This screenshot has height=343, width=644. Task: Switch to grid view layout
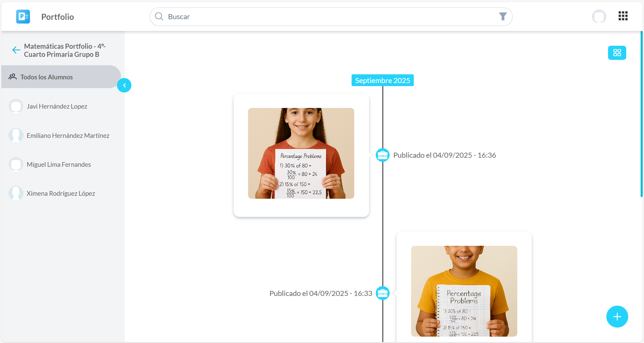[617, 53]
